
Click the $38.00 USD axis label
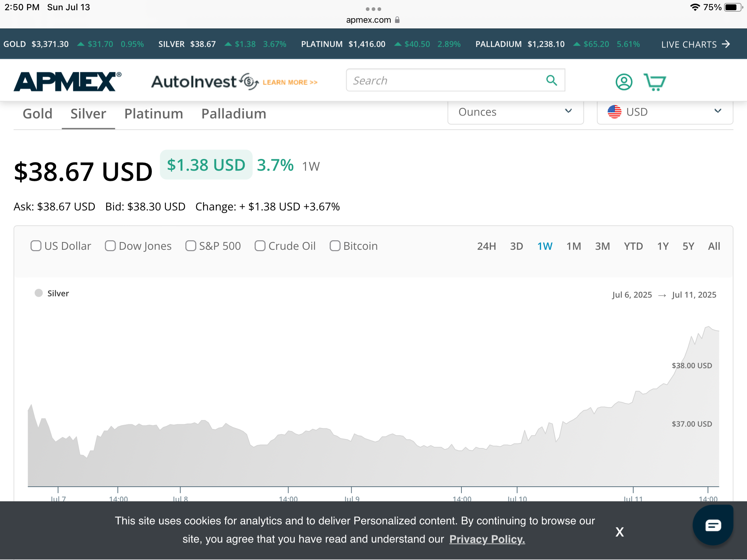[692, 365]
